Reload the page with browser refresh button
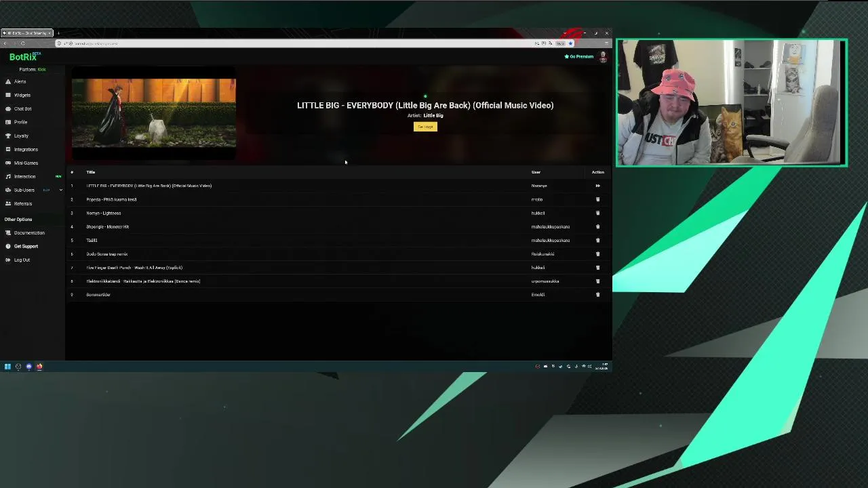This screenshot has width=868, height=488. [x=22, y=43]
